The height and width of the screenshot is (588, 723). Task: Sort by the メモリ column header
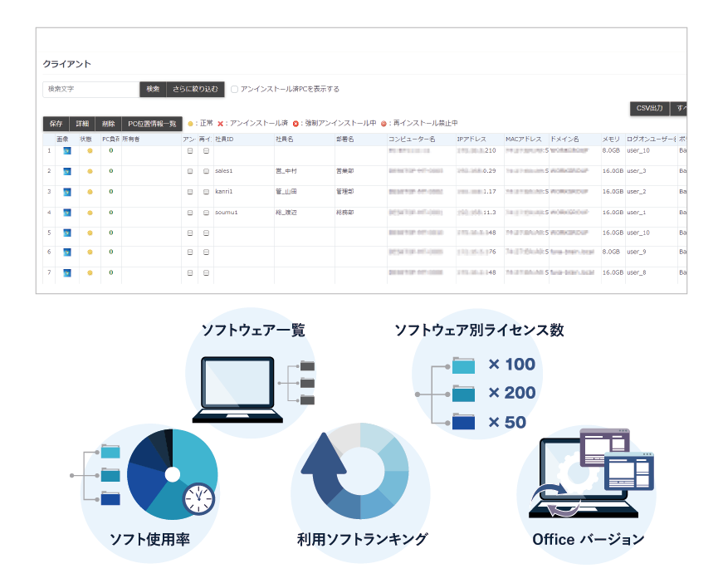pos(613,140)
